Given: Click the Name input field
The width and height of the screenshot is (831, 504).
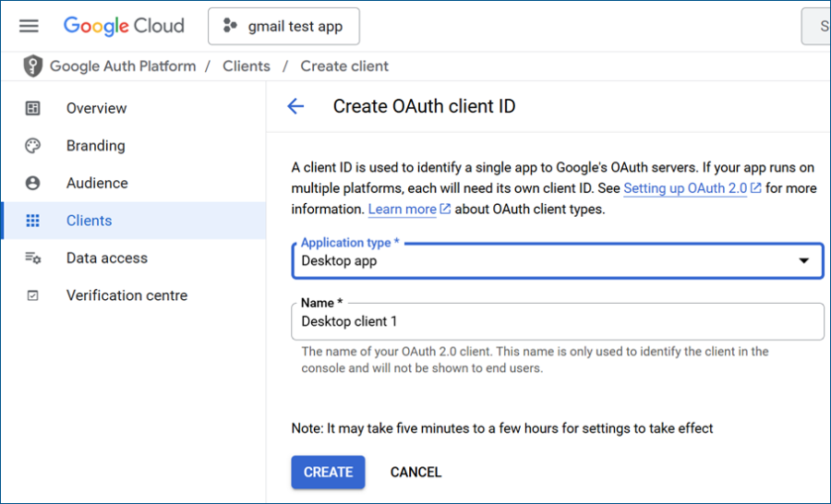Looking at the screenshot, I should (x=558, y=321).
